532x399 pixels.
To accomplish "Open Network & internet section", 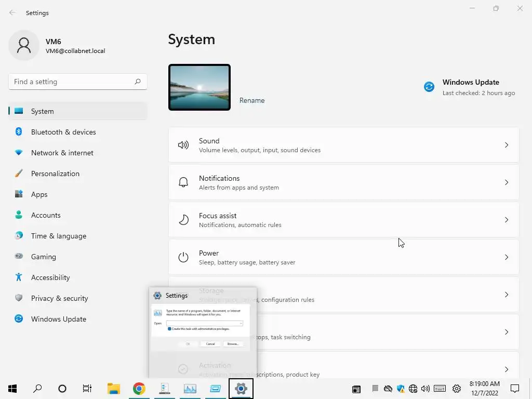I will tap(78, 153).
